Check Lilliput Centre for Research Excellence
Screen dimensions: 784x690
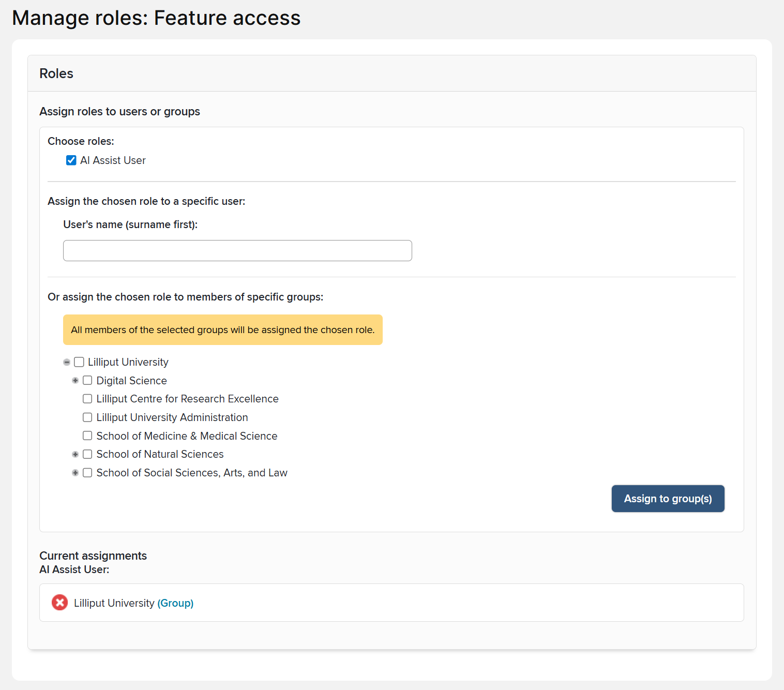coord(87,399)
